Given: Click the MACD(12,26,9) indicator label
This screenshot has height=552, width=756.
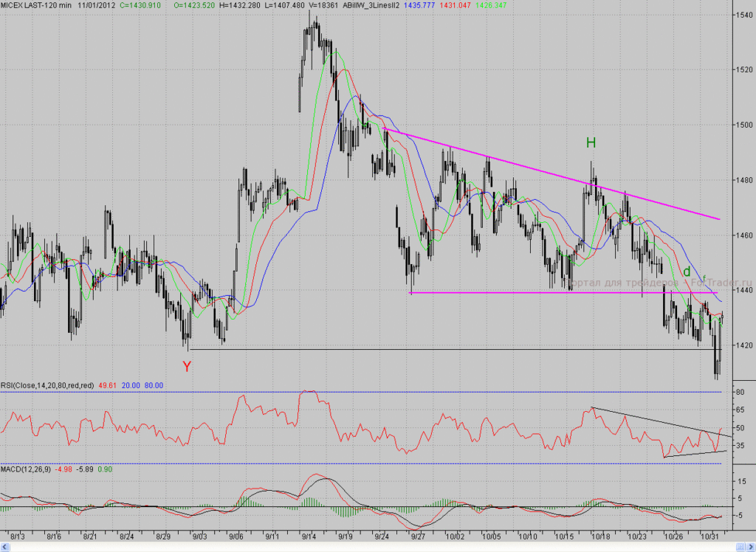Looking at the screenshot, I should [x=26, y=469].
